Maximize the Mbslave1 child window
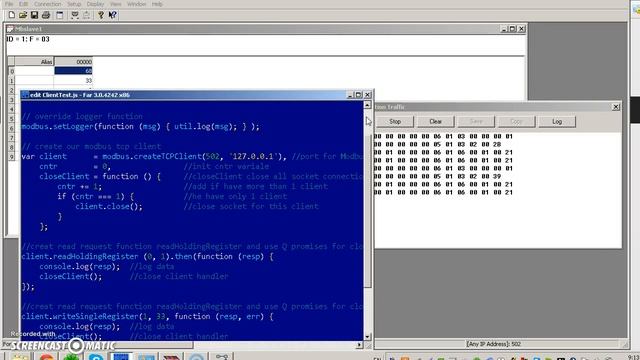 pos(513,29)
